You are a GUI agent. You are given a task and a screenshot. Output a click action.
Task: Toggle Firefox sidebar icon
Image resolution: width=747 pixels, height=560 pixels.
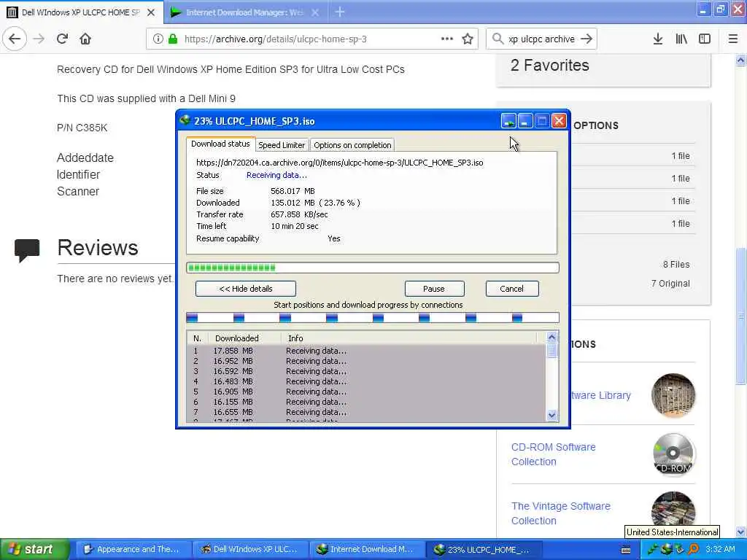point(705,39)
